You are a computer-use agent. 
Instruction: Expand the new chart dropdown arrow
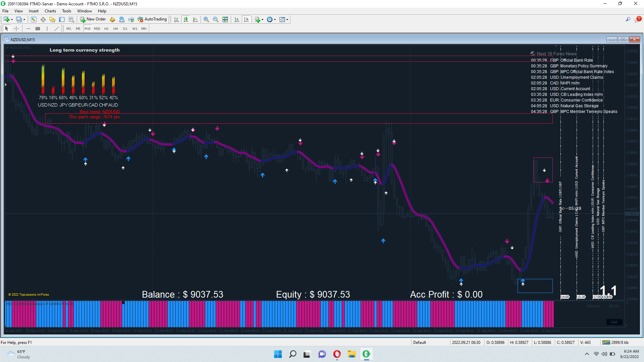click(12, 19)
